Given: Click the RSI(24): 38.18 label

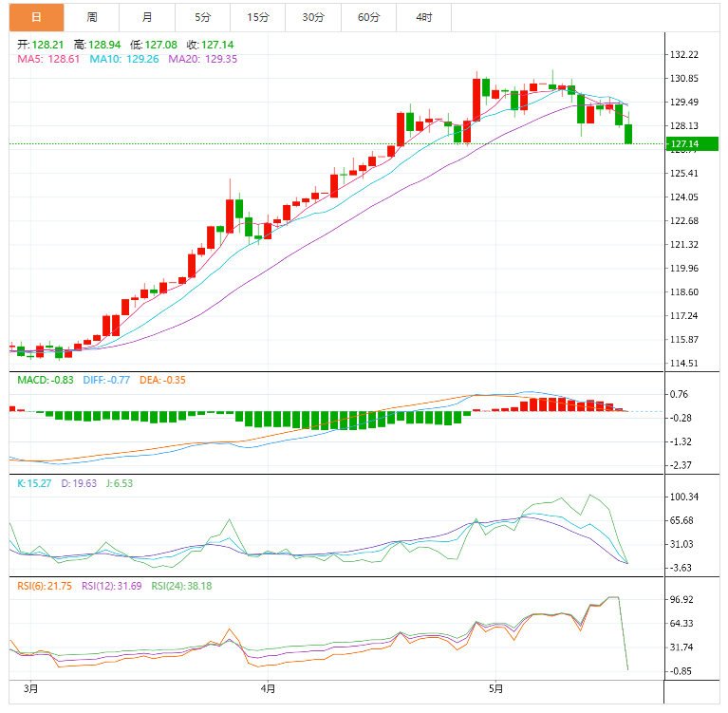Looking at the screenshot, I should (x=181, y=586).
